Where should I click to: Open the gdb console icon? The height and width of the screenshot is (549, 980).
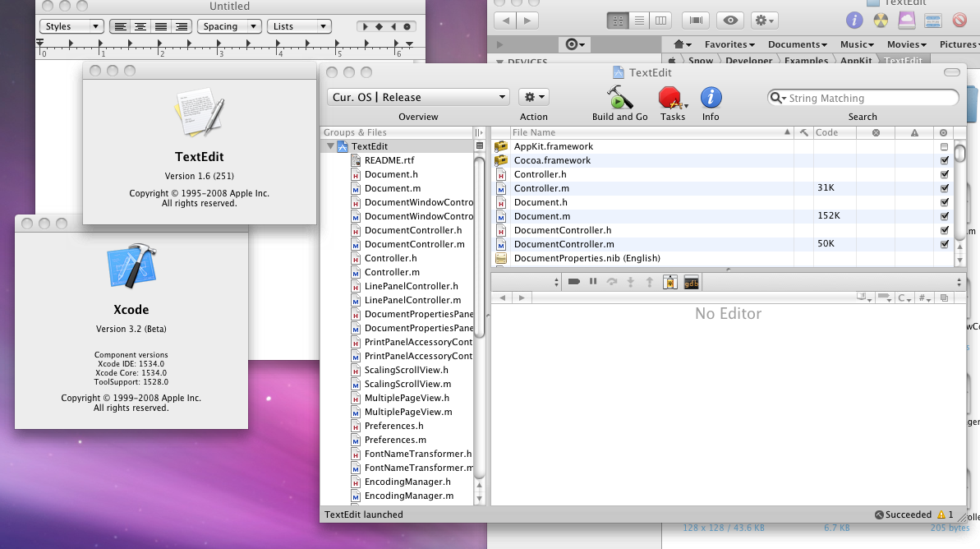691,283
